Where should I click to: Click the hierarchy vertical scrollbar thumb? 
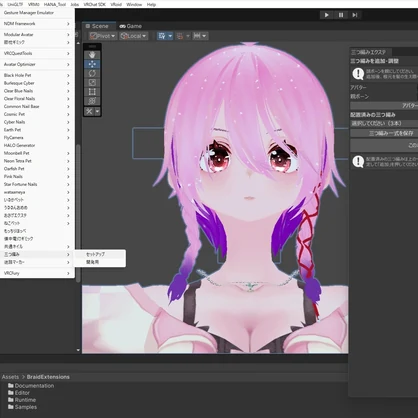click(78, 213)
